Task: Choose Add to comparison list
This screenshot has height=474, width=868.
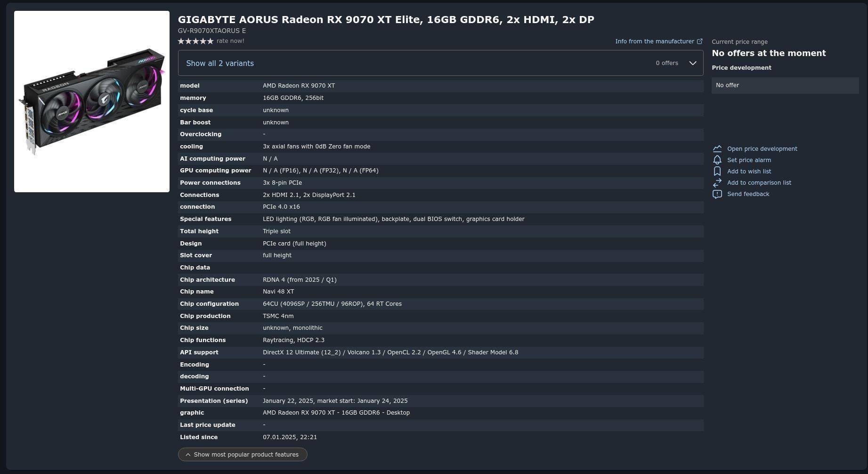Action: [x=759, y=183]
